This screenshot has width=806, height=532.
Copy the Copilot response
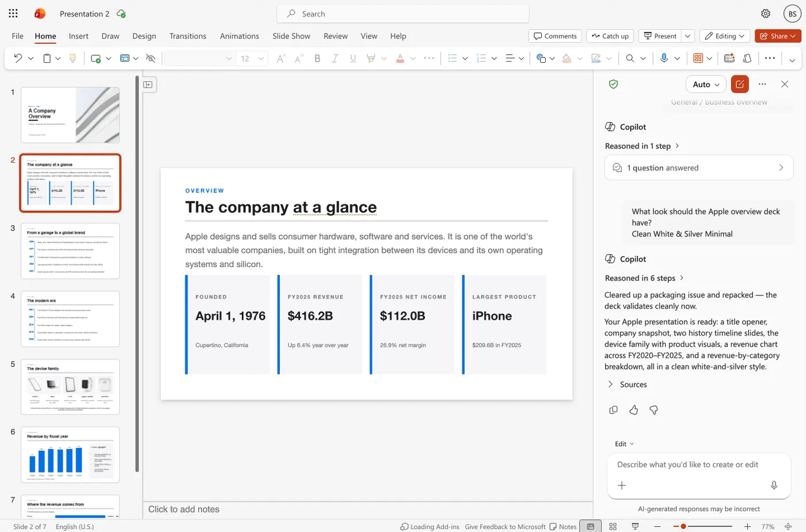(613, 410)
